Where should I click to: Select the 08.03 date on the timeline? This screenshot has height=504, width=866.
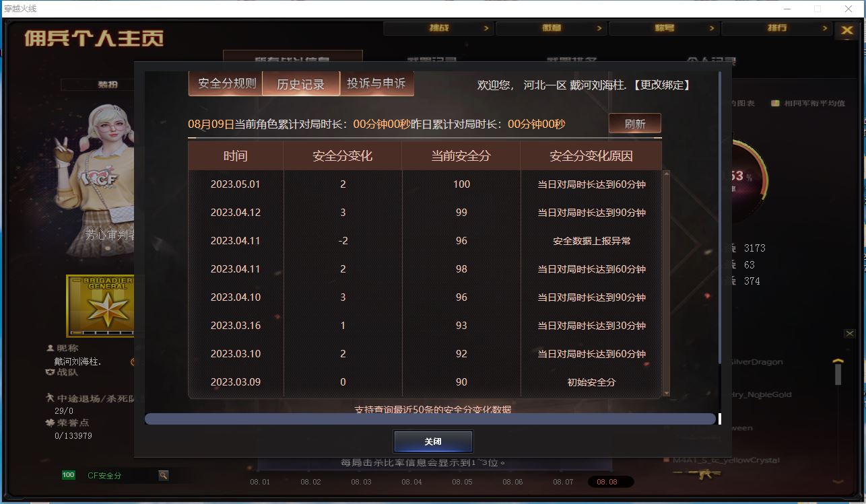[361, 482]
